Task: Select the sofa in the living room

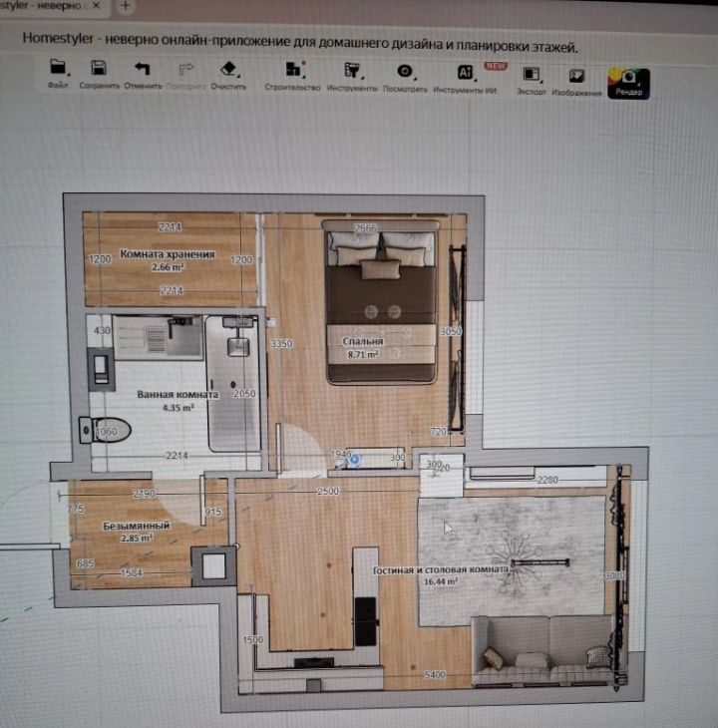Action: (543, 648)
